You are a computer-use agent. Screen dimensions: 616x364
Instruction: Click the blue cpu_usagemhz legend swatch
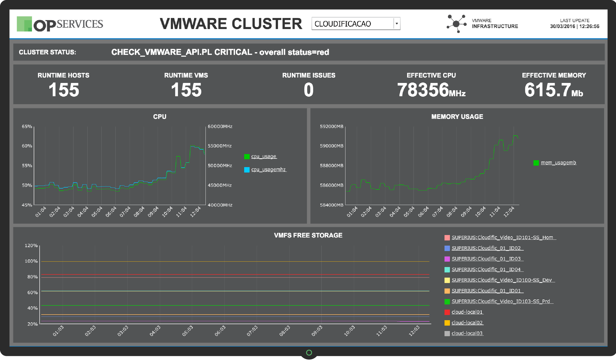point(247,170)
